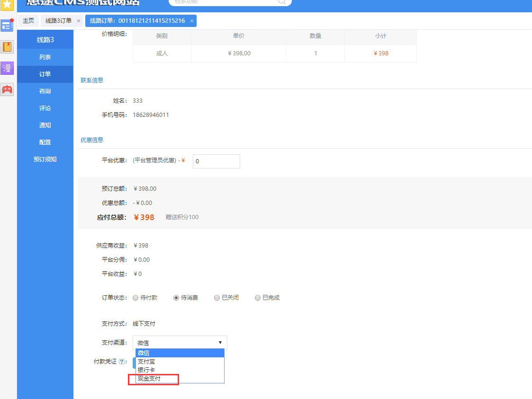Mark the order as 已完成
532x399 pixels.
(257, 297)
